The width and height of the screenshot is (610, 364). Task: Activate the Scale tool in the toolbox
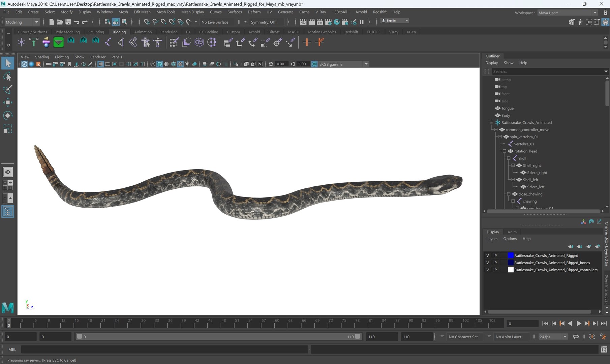coord(8,129)
